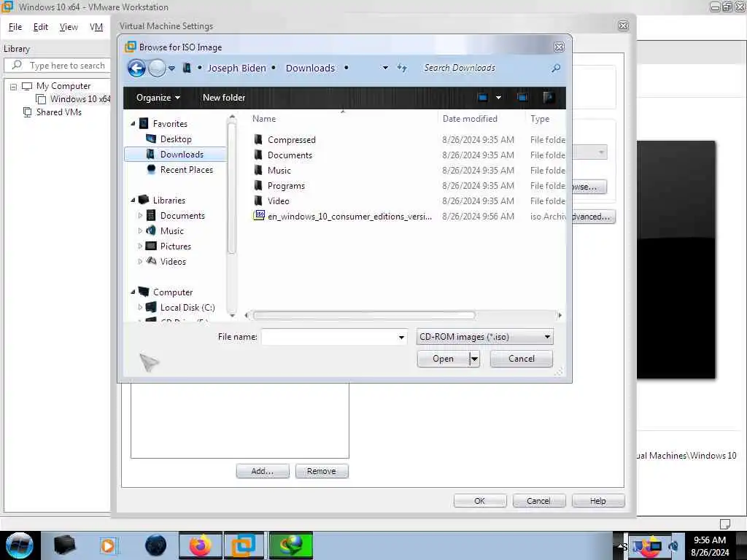This screenshot has height=560, width=747.
Task: Click Cancel in Virtual Machine Settings
Action: click(x=539, y=501)
